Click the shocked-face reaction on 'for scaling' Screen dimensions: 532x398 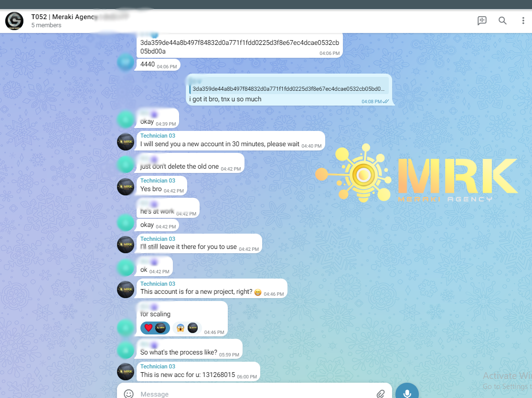(x=187, y=328)
